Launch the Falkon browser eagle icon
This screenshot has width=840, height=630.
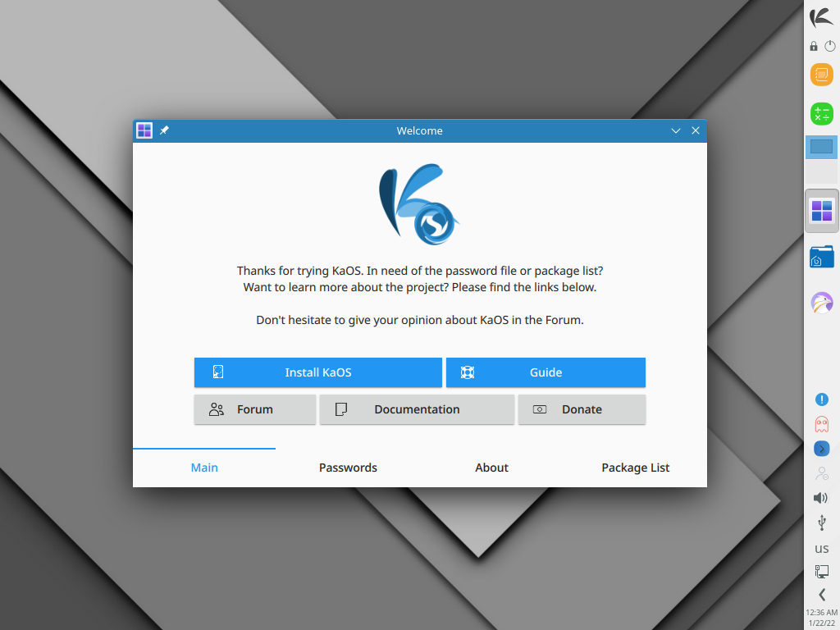pyautogui.click(x=821, y=304)
